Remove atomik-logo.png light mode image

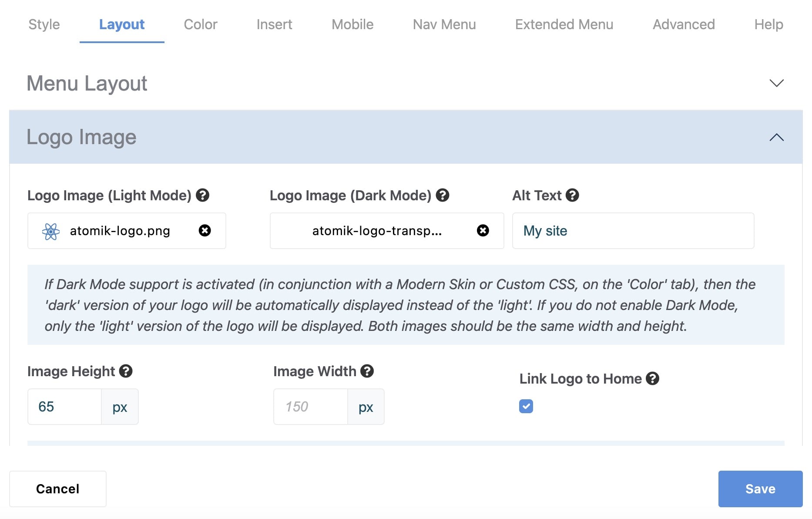[205, 230]
